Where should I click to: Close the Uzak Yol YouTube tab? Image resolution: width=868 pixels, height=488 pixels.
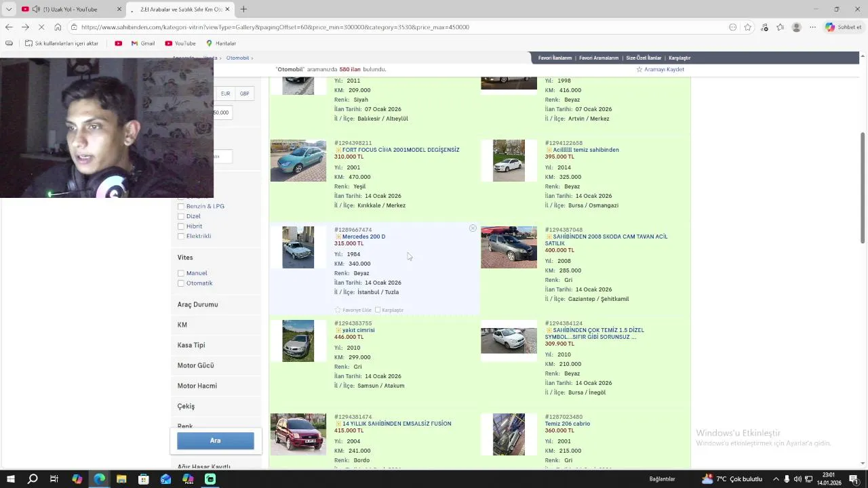point(119,9)
